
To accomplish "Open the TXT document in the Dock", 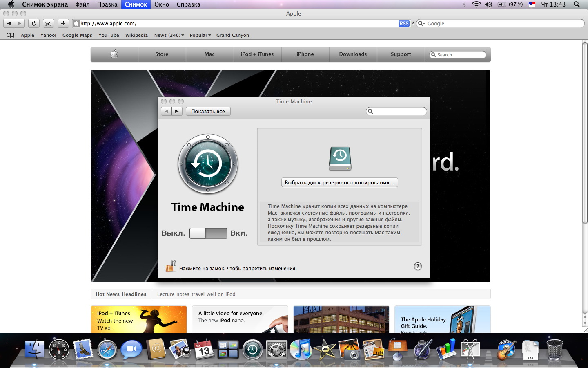I will pos(530,350).
